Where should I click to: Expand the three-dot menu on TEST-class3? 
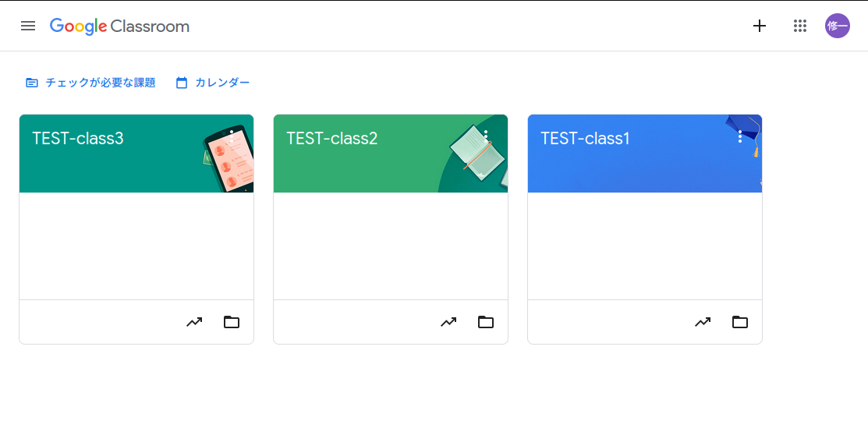tap(232, 136)
